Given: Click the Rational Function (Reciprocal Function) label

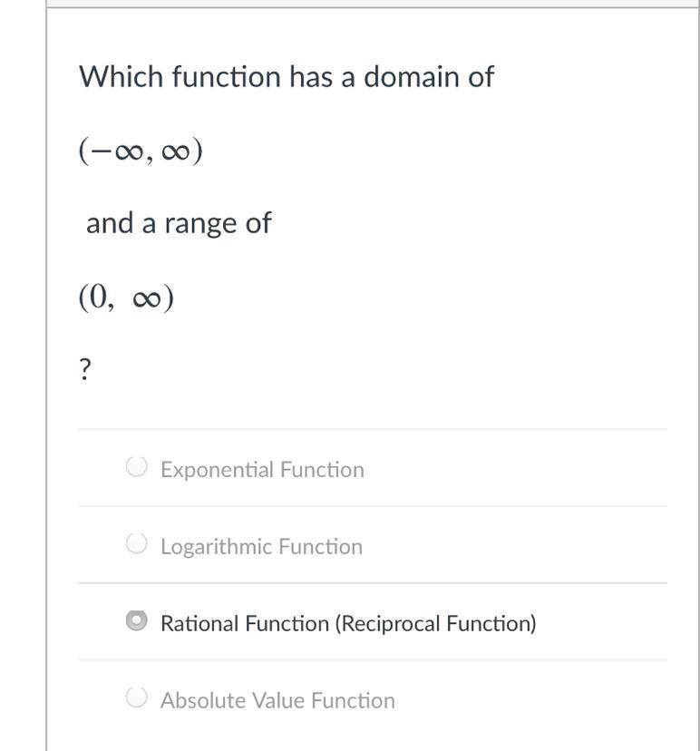Looking at the screenshot, I should coord(348,624).
